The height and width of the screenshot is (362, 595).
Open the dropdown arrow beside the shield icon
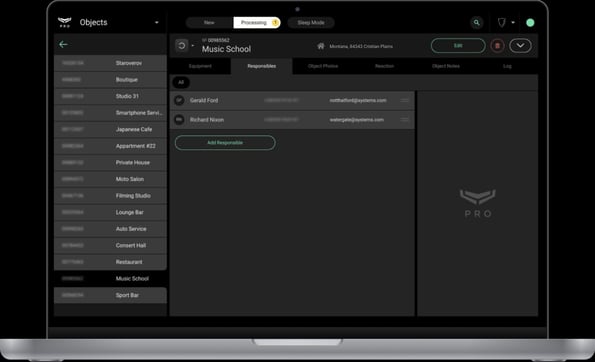513,23
